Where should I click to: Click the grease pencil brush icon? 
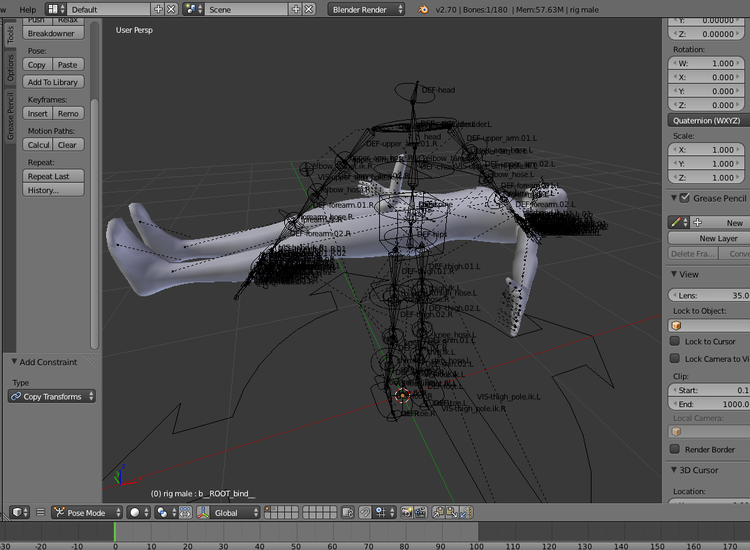tap(679, 222)
